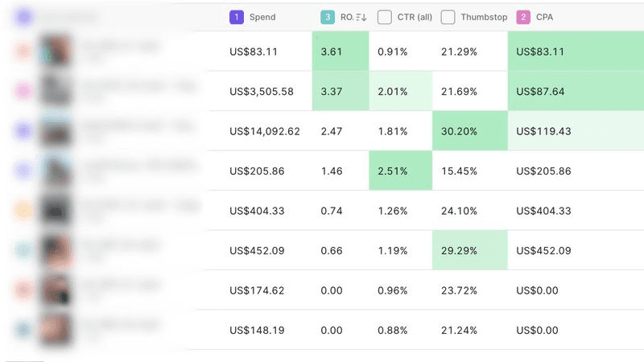Enable the Thumbstop checkbox

448,17
